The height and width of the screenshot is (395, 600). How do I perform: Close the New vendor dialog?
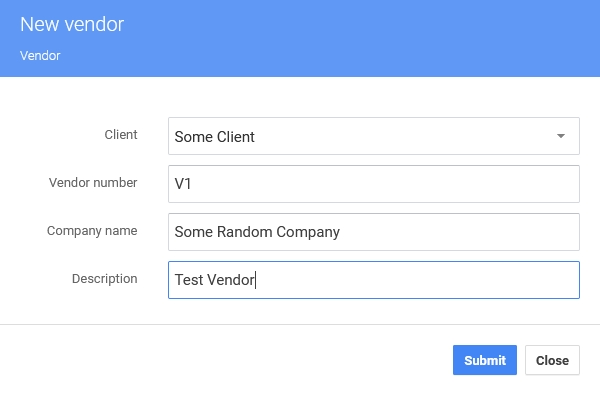click(x=552, y=360)
